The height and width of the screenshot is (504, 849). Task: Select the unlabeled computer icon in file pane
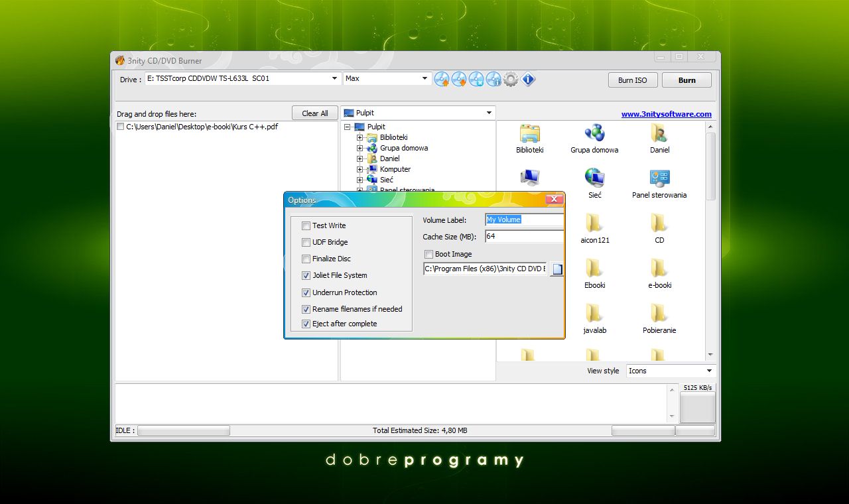click(529, 178)
